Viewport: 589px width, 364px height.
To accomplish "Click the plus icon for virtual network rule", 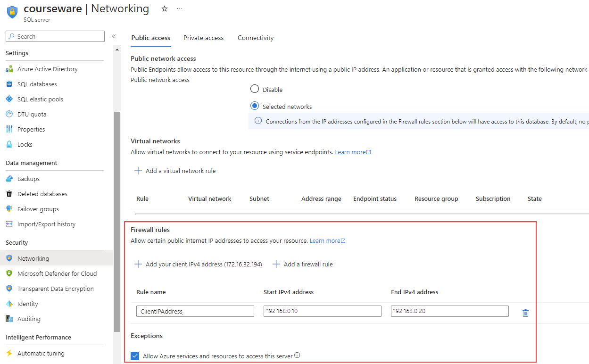I will 138,171.
